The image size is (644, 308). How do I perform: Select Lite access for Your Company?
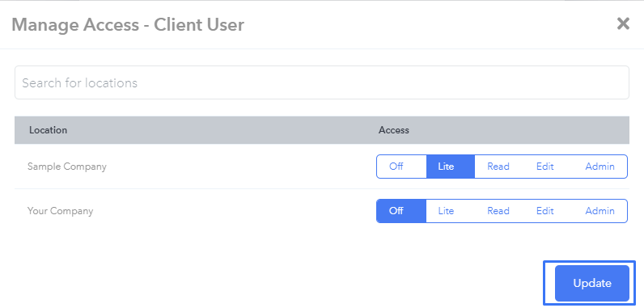tap(446, 211)
